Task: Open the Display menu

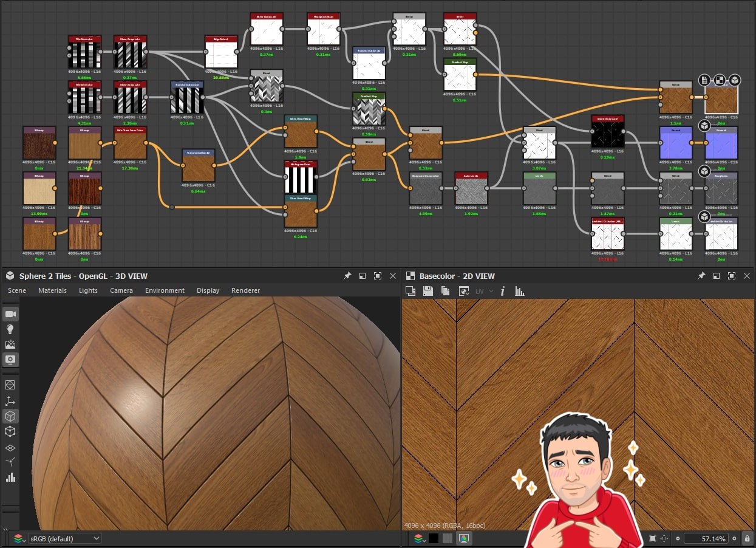Action: tap(208, 290)
